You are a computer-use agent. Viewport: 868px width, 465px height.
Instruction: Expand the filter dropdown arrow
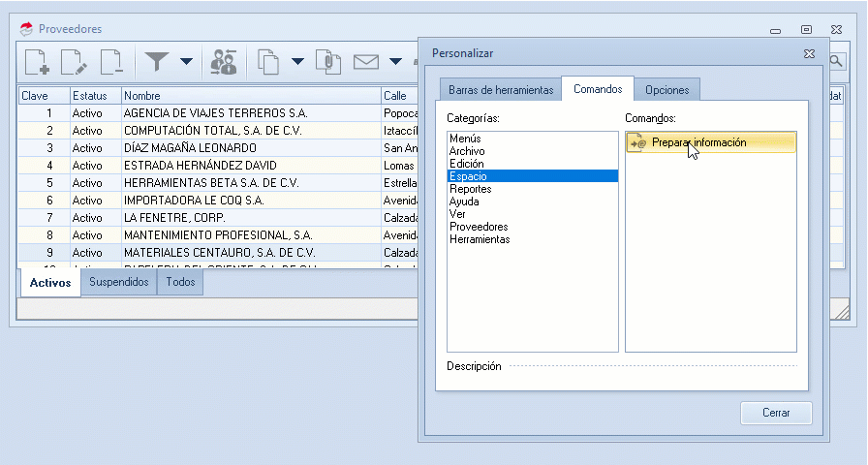click(186, 63)
